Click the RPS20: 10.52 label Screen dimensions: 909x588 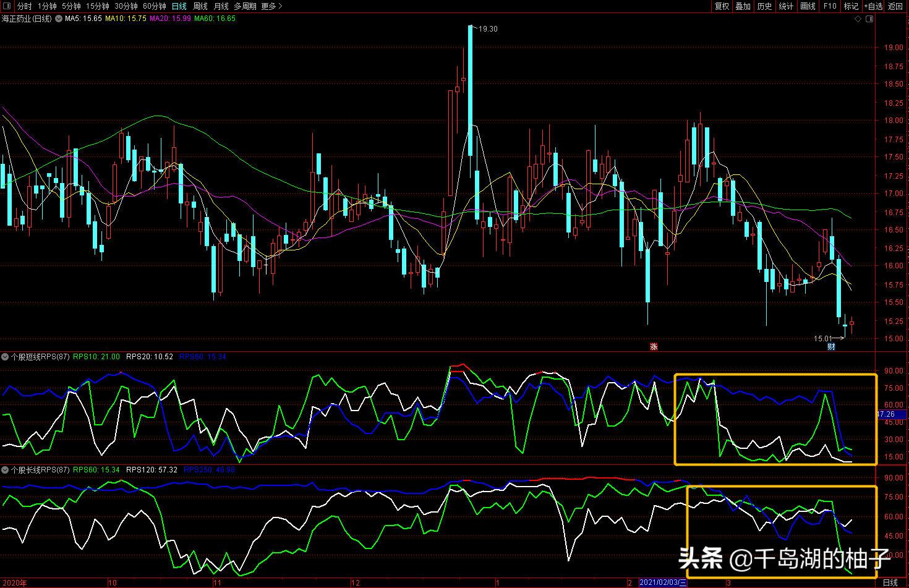(x=150, y=357)
